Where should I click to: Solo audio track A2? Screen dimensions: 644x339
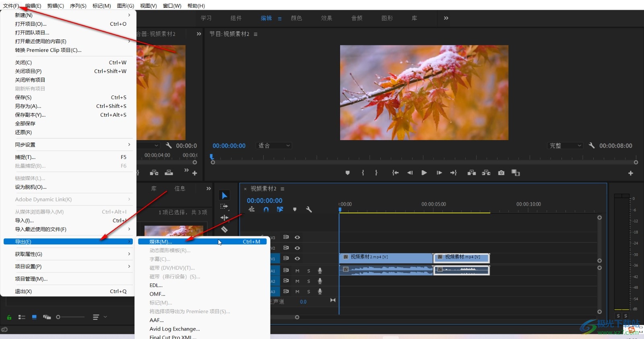tap(309, 281)
